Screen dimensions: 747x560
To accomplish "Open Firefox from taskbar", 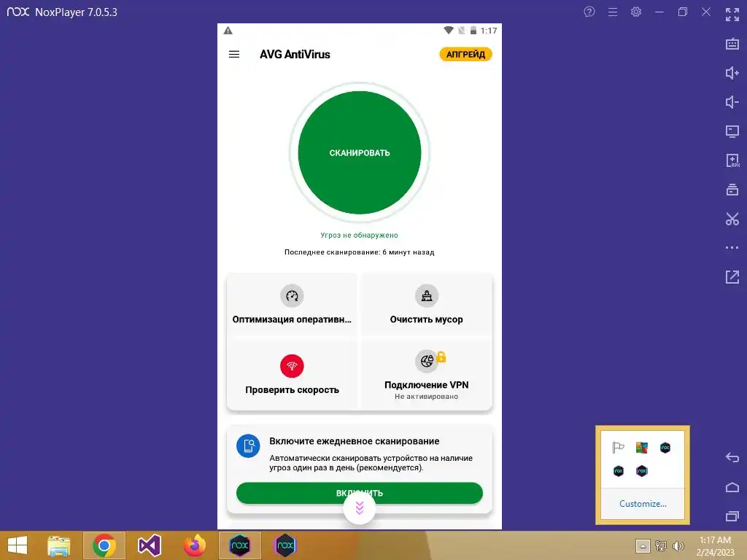I will point(194,545).
